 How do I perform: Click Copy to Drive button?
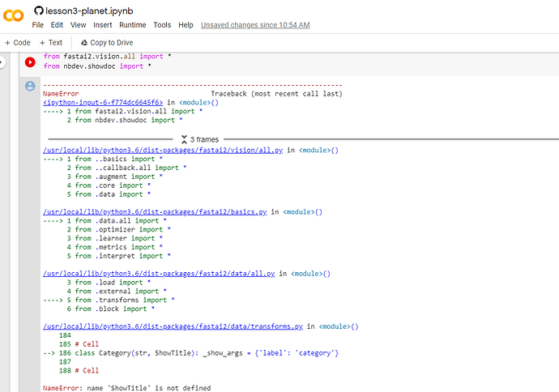point(107,43)
